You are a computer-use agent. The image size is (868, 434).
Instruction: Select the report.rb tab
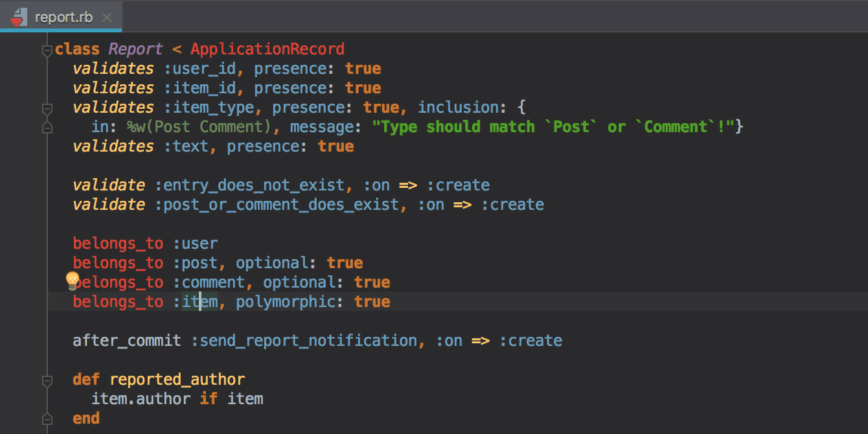[61, 17]
